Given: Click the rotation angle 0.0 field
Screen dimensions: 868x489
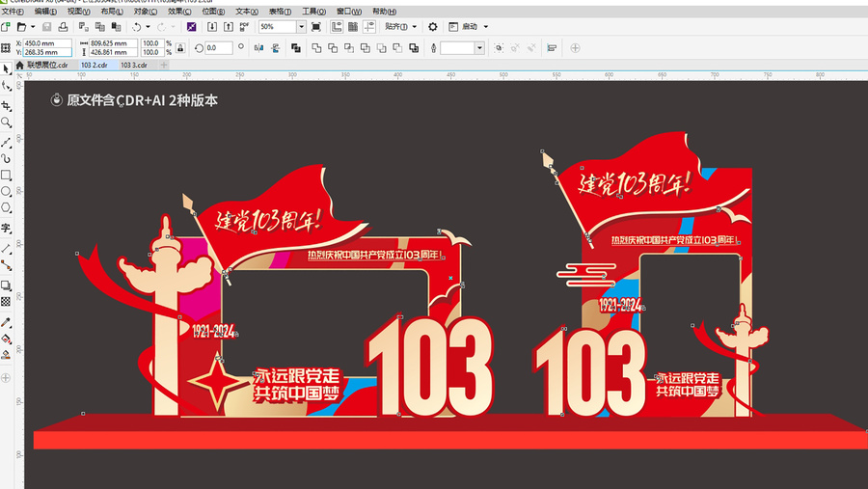Looking at the screenshot, I should click(x=218, y=48).
